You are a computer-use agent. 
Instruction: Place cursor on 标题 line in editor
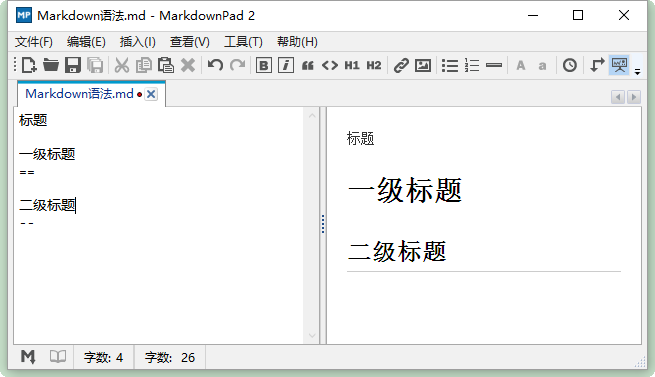click(33, 120)
